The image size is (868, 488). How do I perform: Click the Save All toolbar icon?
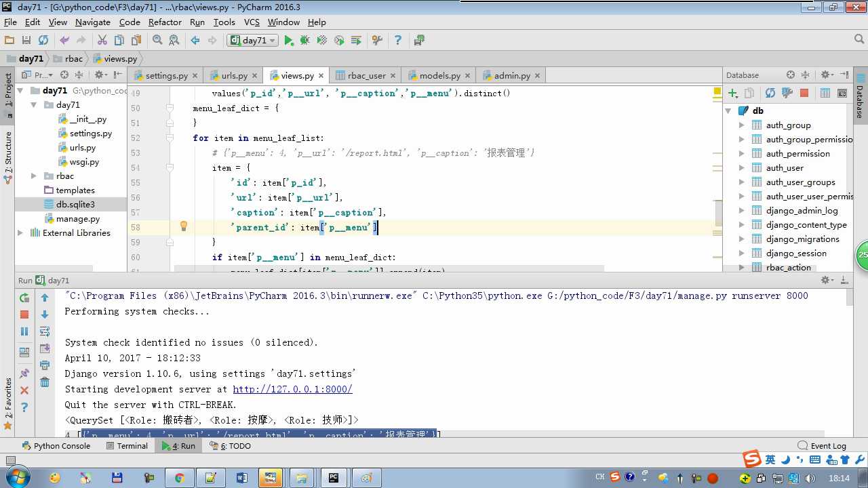(x=26, y=41)
